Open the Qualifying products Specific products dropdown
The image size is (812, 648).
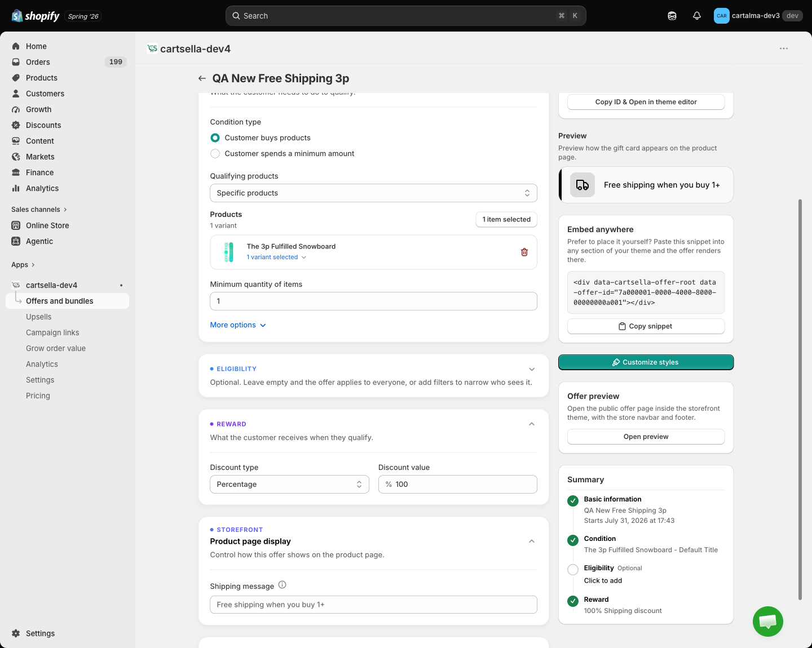(x=373, y=193)
